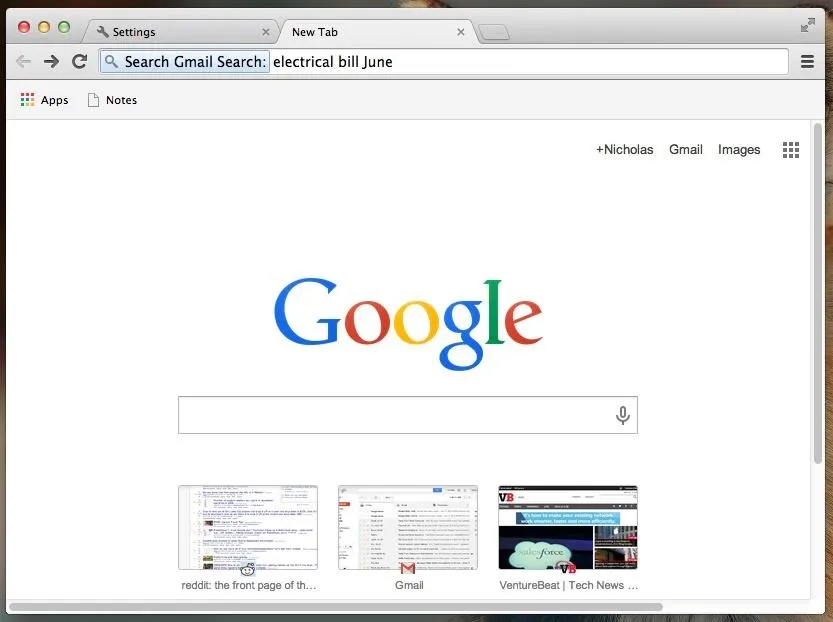
Task: Click the reddit alien favicon on thumbnail
Action: 248,569
